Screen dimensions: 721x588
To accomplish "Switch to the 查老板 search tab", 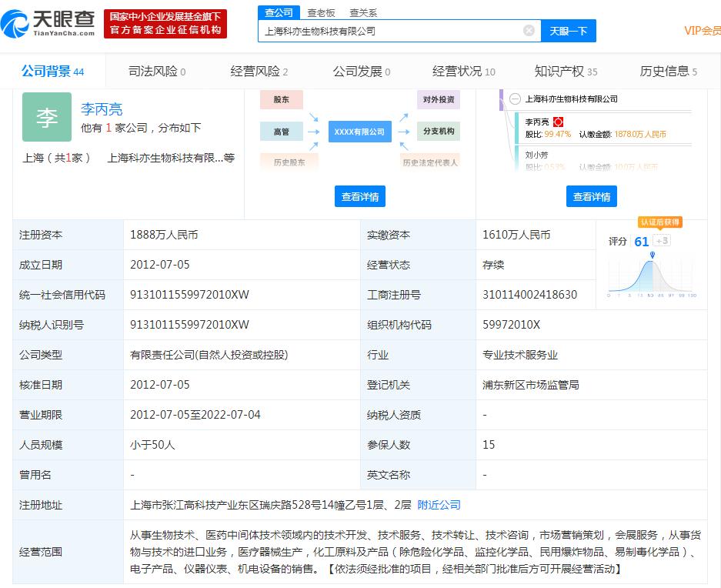I will pos(321,13).
